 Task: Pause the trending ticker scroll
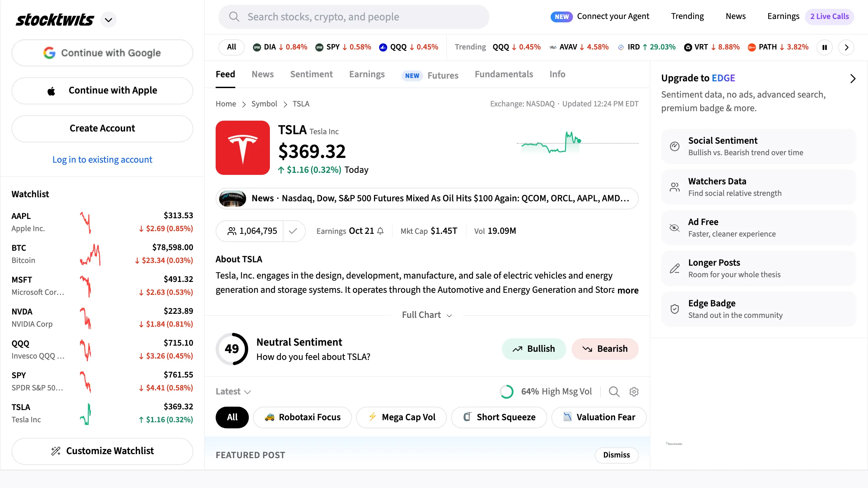pos(825,47)
